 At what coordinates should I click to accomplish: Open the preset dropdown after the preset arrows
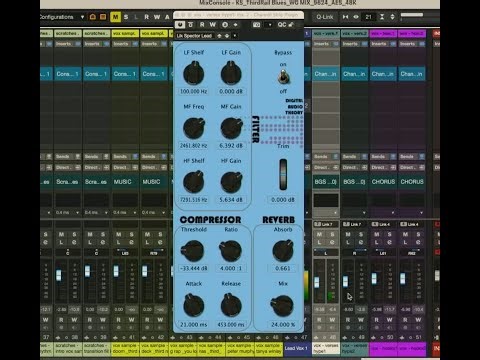[x=235, y=36]
